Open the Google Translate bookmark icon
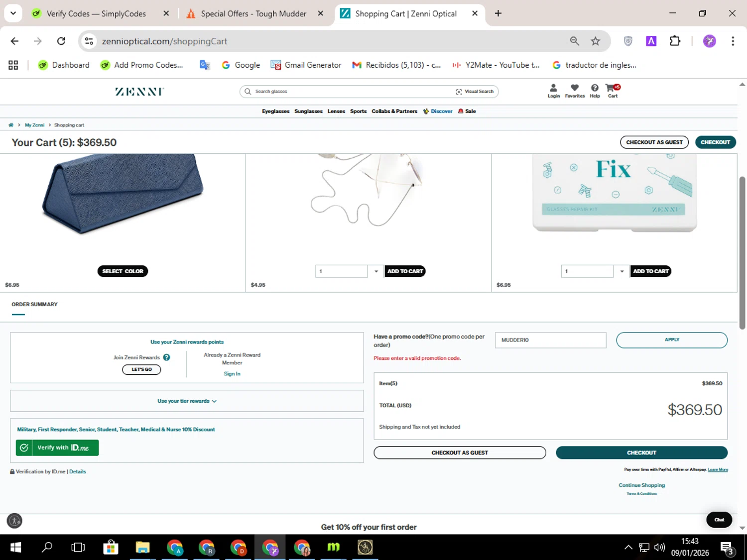Screen dimensions: 747x560 pyautogui.click(x=205, y=65)
